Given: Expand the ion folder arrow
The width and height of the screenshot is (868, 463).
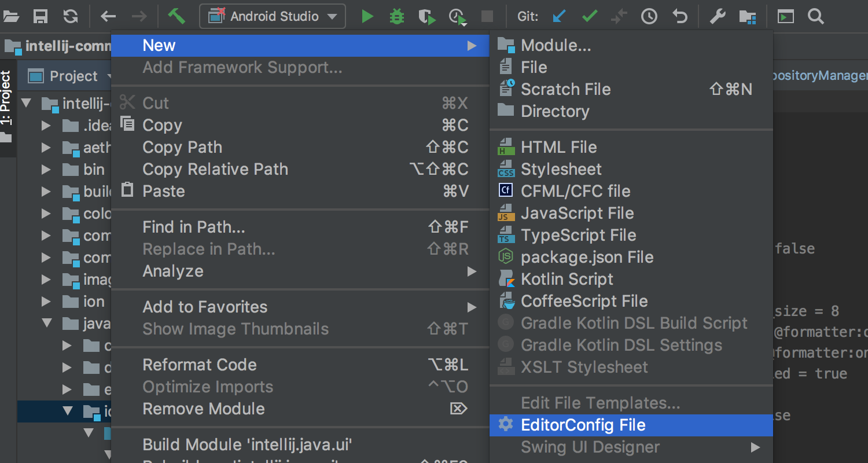Looking at the screenshot, I should 46,302.
